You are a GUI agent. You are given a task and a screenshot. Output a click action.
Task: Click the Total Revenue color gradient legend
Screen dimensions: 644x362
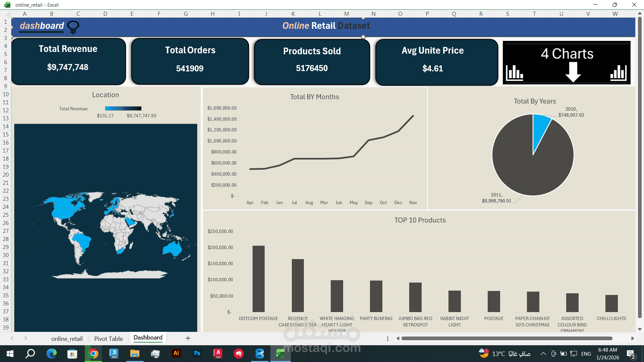tap(123, 108)
